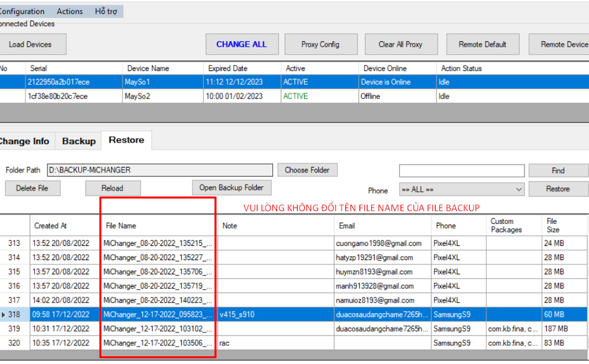This screenshot has height=364, width=589.
Task: Sort by the Created At column header
Action: tap(51, 225)
